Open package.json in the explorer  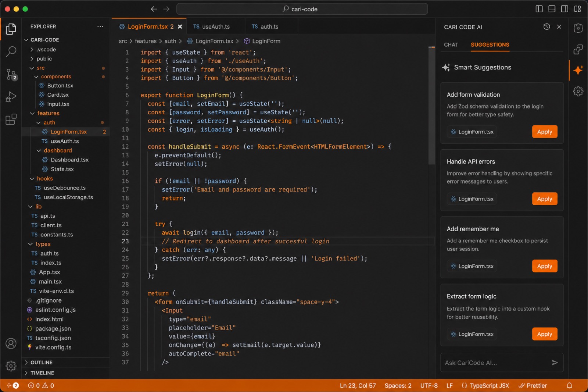pyautogui.click(x=66, y=328)
